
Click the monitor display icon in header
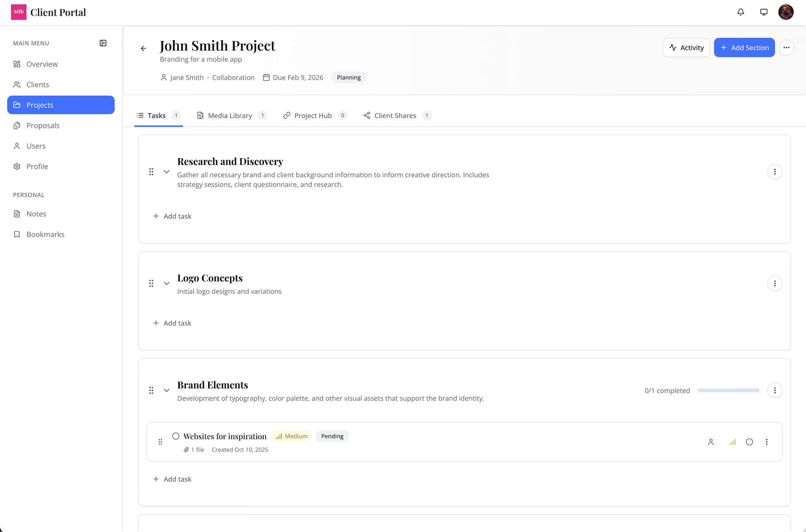pos(764,12)
